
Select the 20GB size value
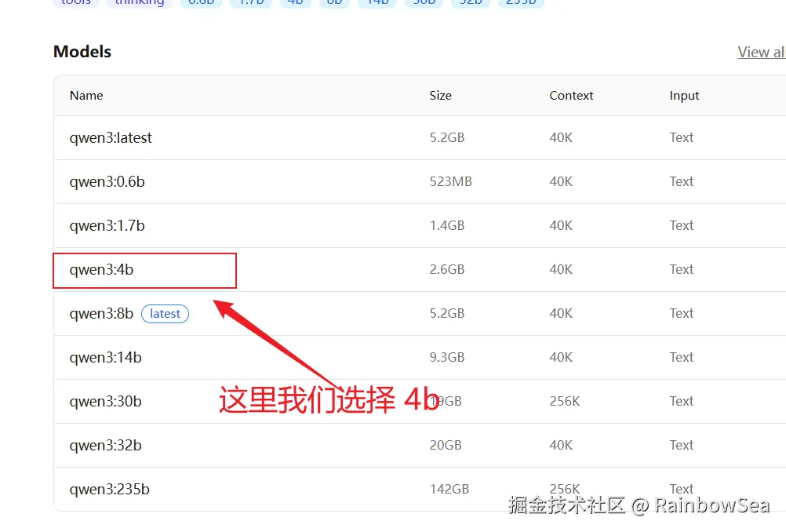[445, 445]
